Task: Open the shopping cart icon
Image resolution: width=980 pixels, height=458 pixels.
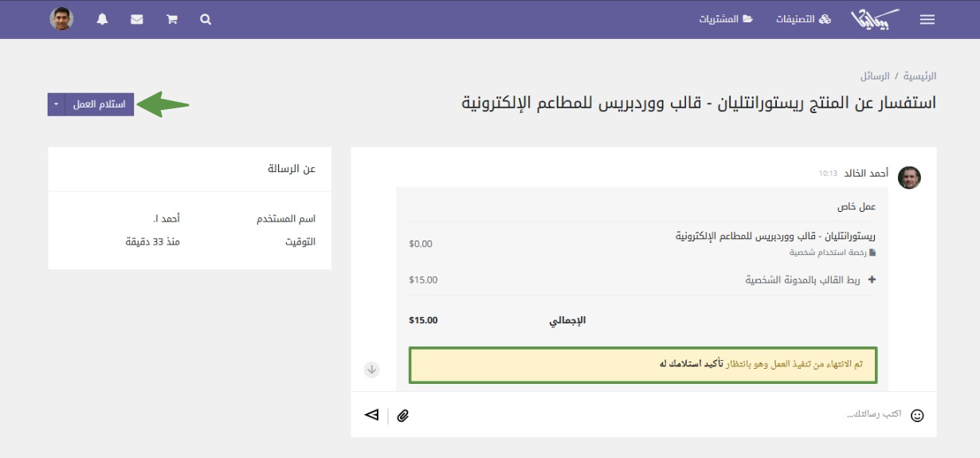Action: pyautogui.click(x=171, y=19)
